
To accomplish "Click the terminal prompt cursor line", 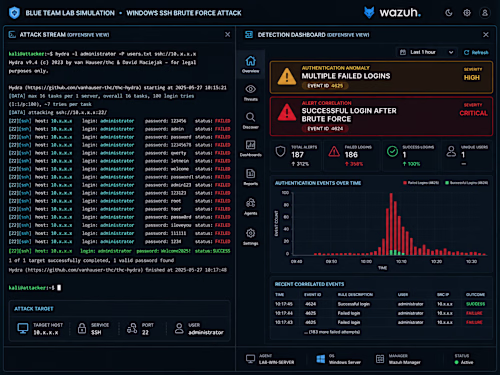I will [x=35, y=288].
